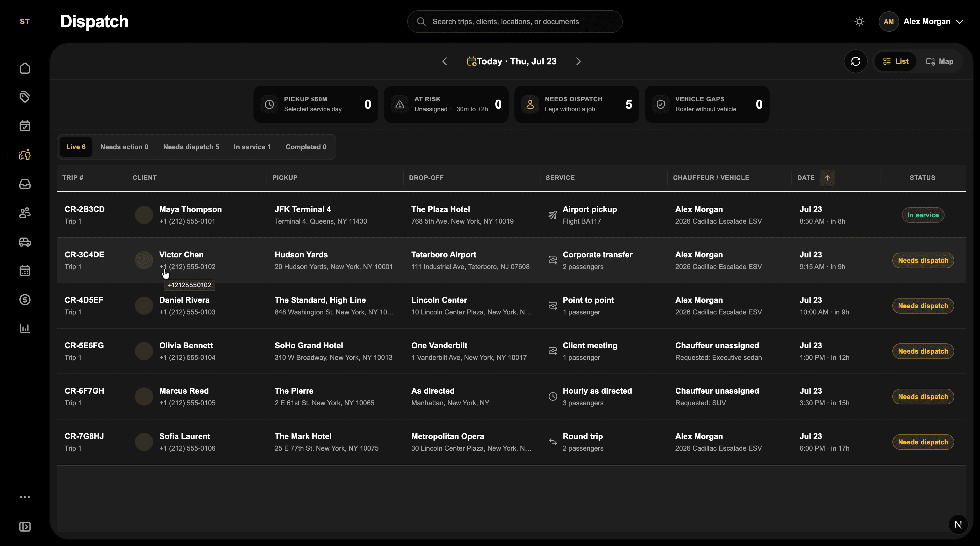Click JFK Terminal 4 pickup cell
The image size is (980, 546).
[x=335, y=215]
